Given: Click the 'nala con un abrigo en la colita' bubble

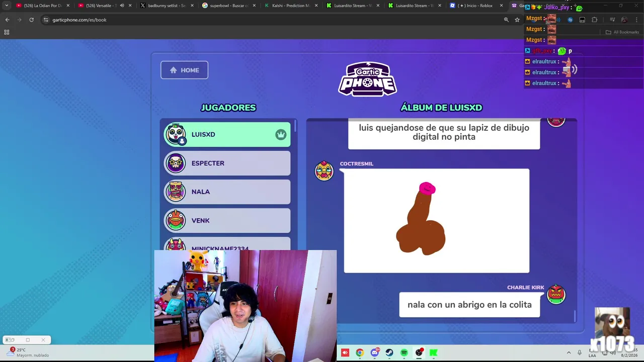Looking at the screenshot, I should pos(469,305).
